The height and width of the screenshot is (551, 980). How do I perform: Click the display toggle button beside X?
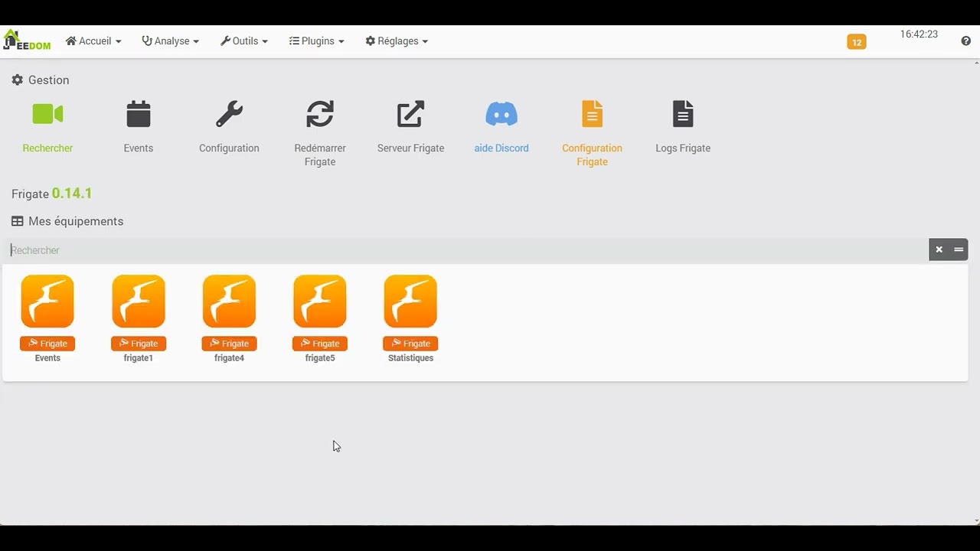pos(959,249)
